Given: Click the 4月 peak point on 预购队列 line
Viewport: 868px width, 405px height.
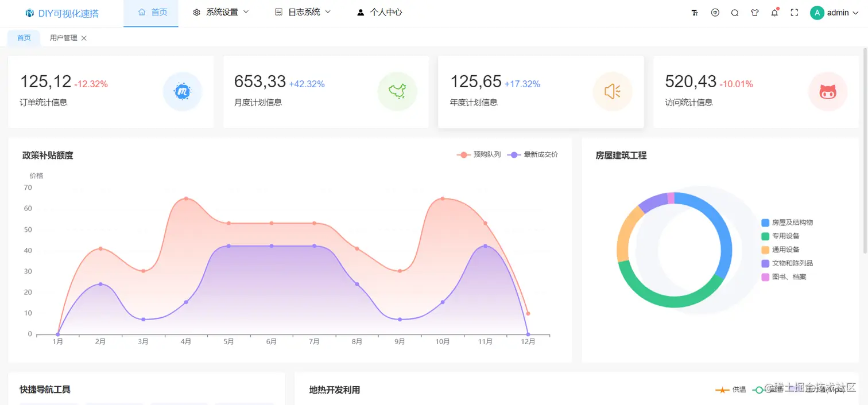Looking at the screenshot, I should [x=186, y=198].
